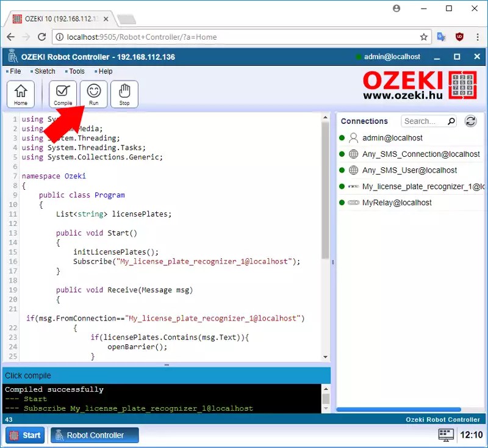
Task: Click console output scroll down arrow
Action: (326, 408)
